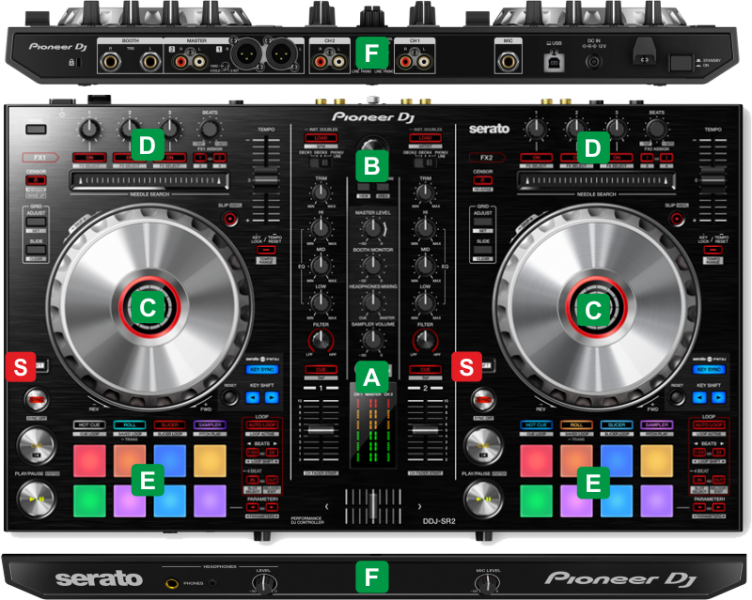Select SAMPLER pad mode on left deck
This screenshot has height=600, width=752.
[210, 425]
